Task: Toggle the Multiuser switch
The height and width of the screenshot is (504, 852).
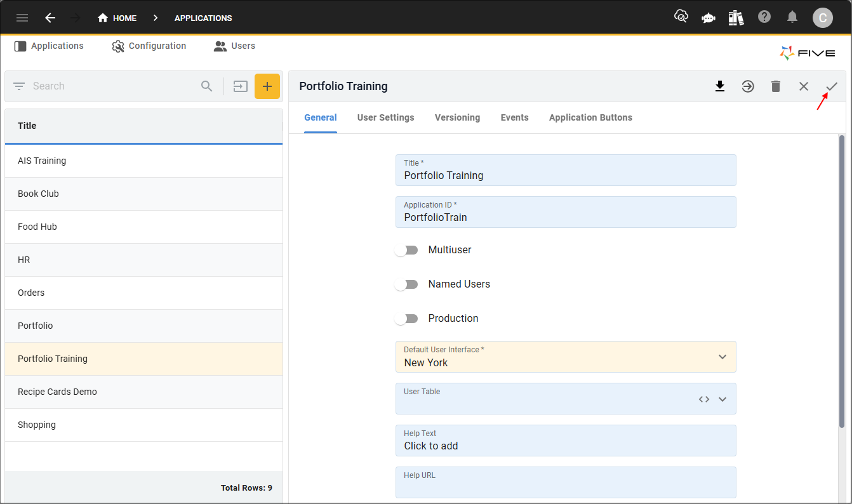Action: tap(406, 250)
